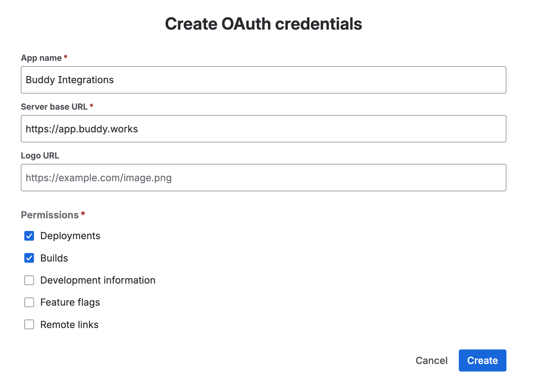Click the Permissions section heading
This screenshot has width=543, height=392.
50,215
